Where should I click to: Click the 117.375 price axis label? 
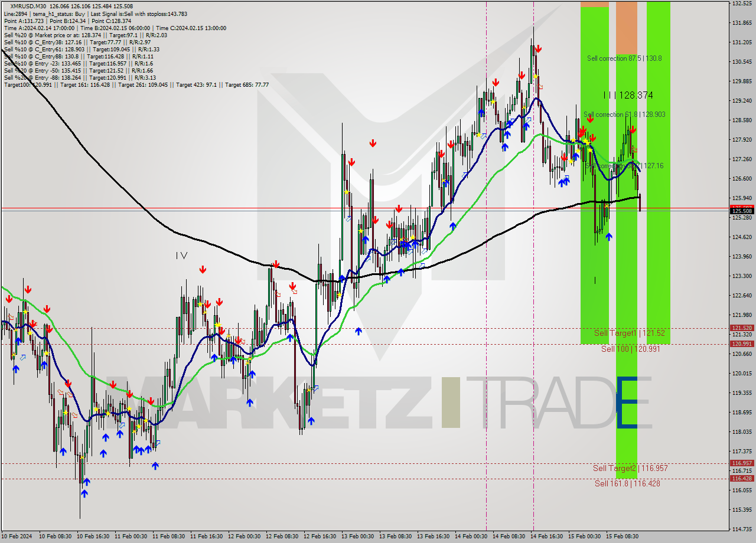point(742,452)
